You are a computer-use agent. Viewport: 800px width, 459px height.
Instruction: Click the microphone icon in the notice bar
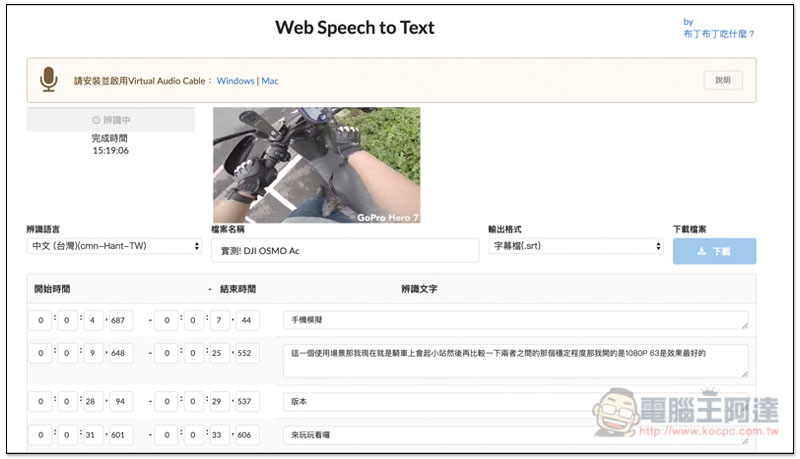tap(48, 80)
